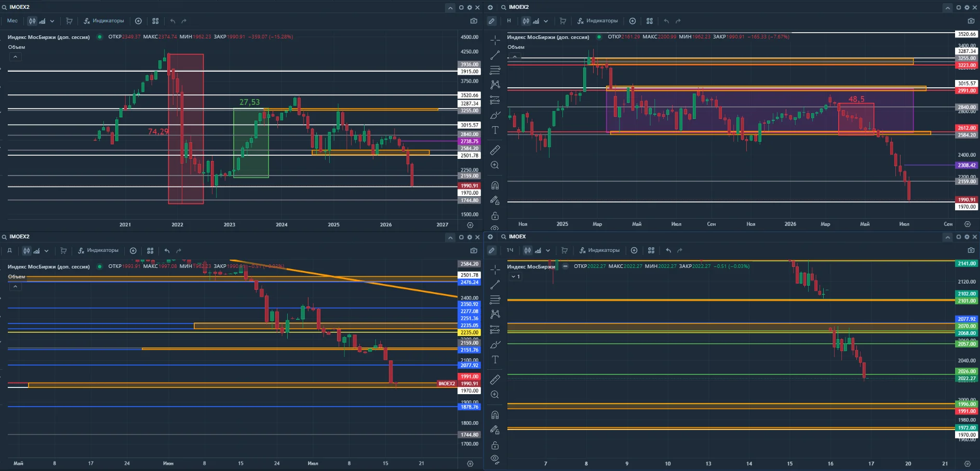Open chart type dropdown in weekly chart

tap(546, 21)
